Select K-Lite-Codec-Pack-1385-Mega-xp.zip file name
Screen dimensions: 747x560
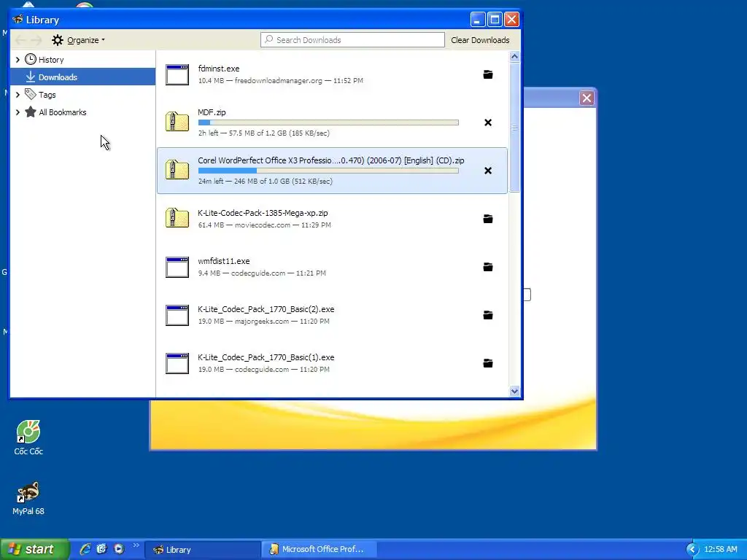[x=263, y=213]
